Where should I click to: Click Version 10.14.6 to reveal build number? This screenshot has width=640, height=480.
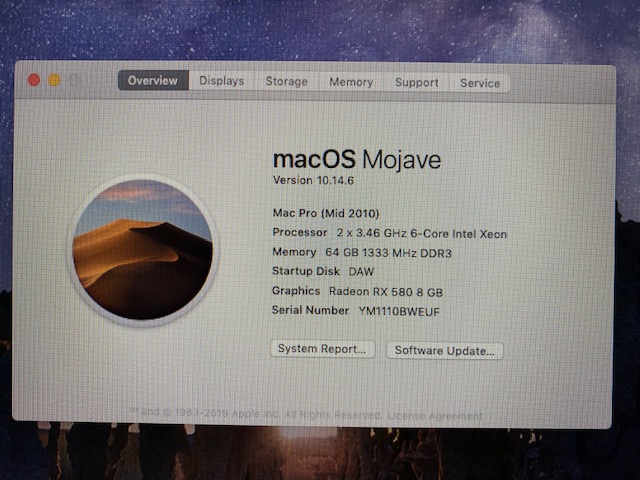[313, 180]
